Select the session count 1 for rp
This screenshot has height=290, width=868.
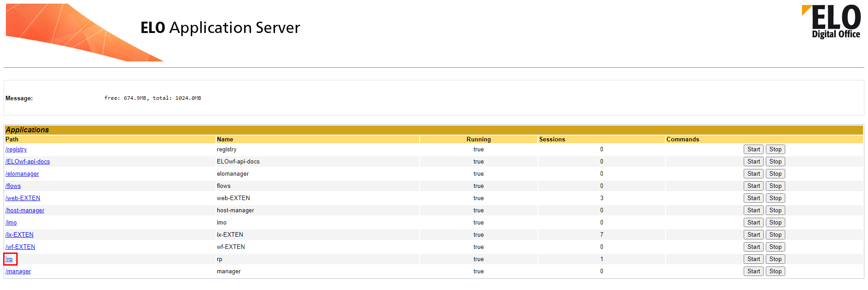click(x=602, y=259)
